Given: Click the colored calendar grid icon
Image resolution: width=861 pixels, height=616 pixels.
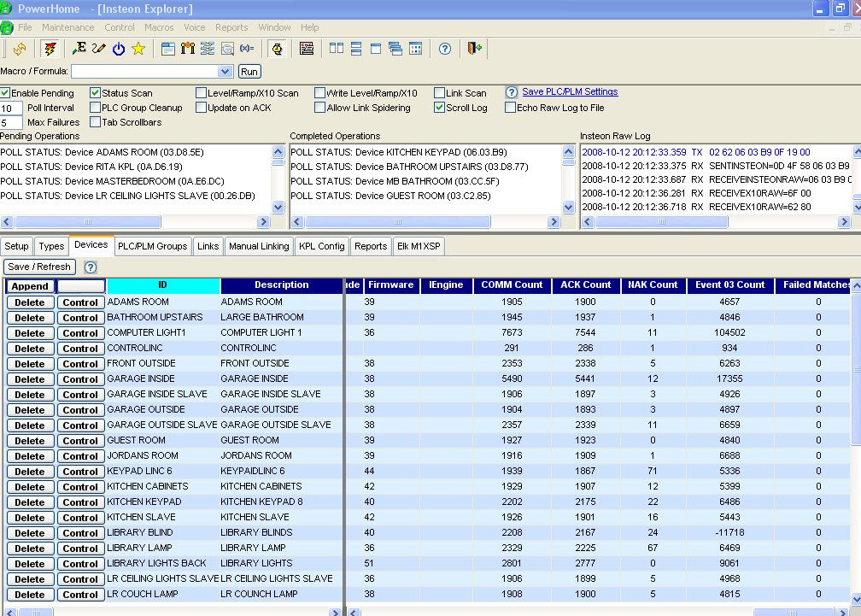Looking at the screenshot, I should [x=416, y=49].
